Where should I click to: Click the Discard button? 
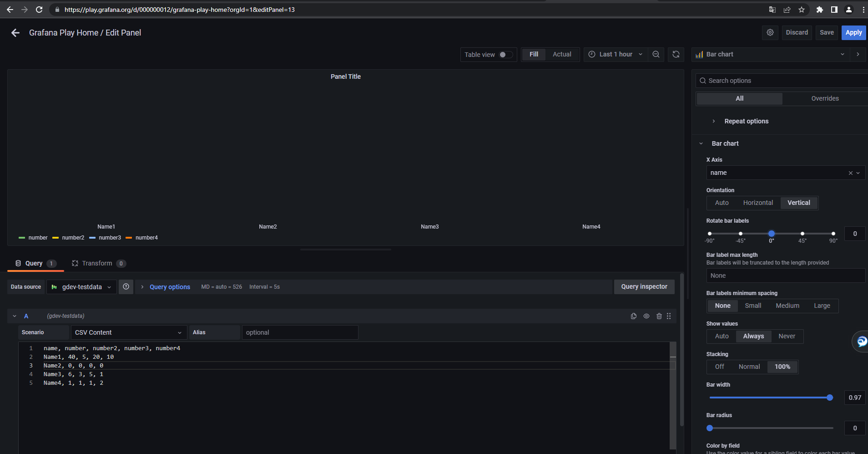tap(797, 32)
